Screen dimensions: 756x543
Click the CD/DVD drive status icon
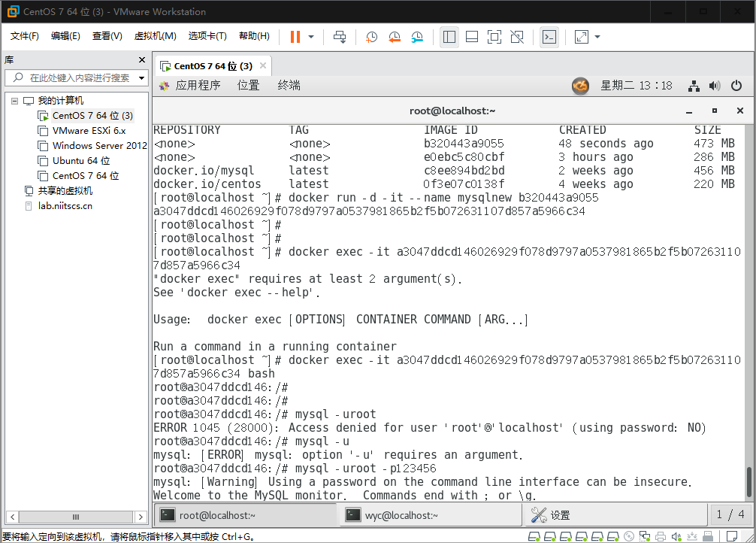point(629,536)
